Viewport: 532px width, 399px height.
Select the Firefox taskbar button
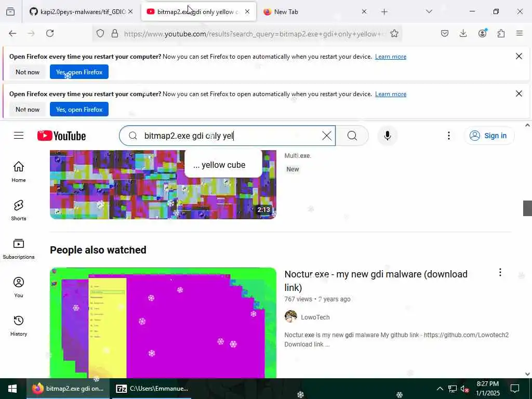pos(68,389)
